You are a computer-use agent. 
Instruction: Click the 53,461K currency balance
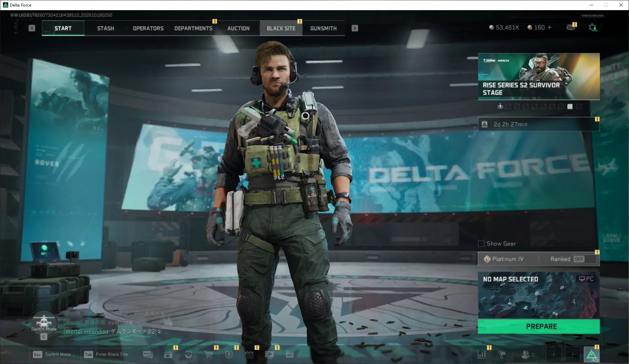(504, 28)
